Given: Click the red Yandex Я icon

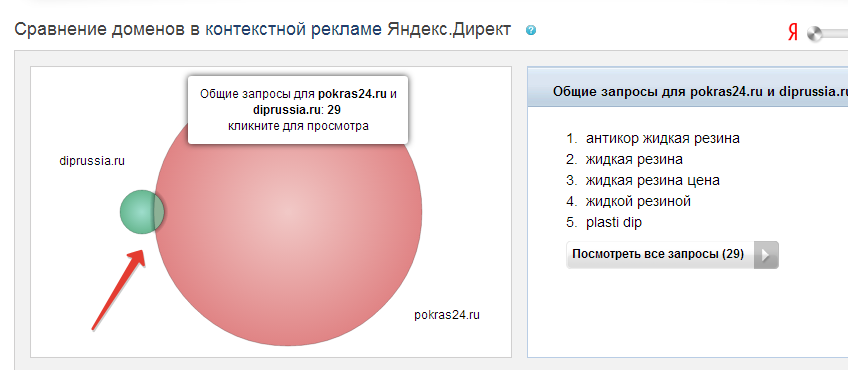Looking at the screenshot, I should (x=793, y=34).
